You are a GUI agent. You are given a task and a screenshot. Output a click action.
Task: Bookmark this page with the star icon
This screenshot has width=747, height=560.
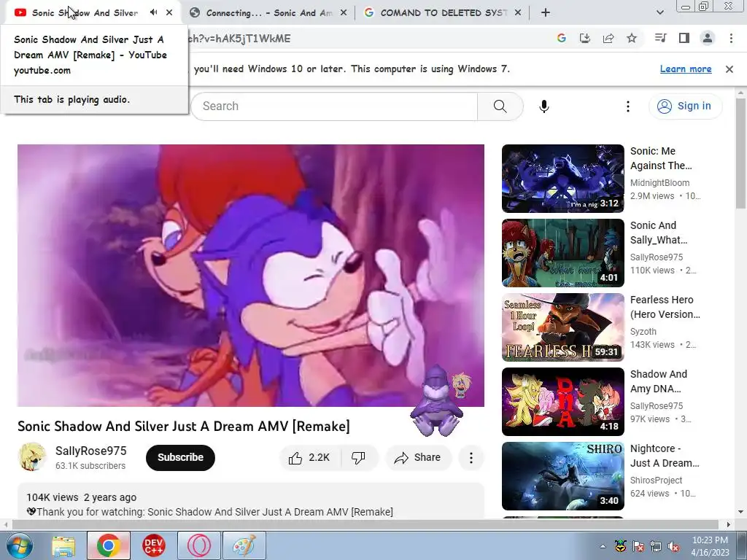[632, 38]
